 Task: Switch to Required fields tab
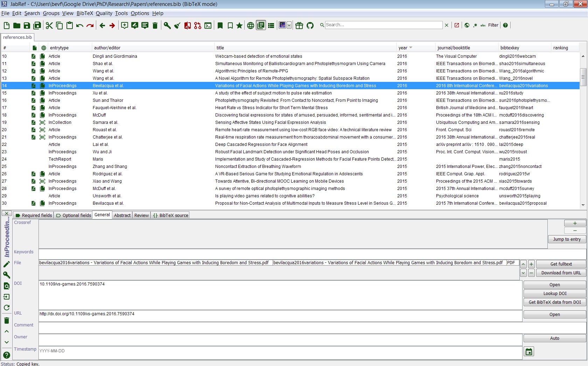coord(34,215)
